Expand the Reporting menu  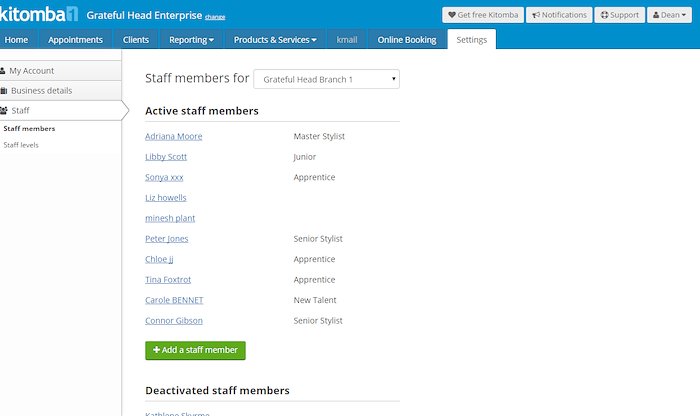192,40
